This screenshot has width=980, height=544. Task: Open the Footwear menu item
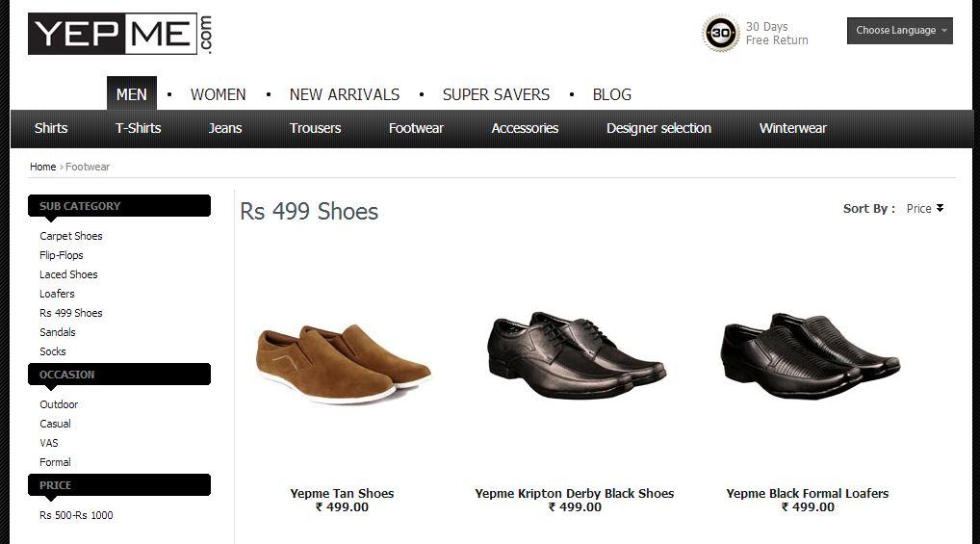pos(416,128)
